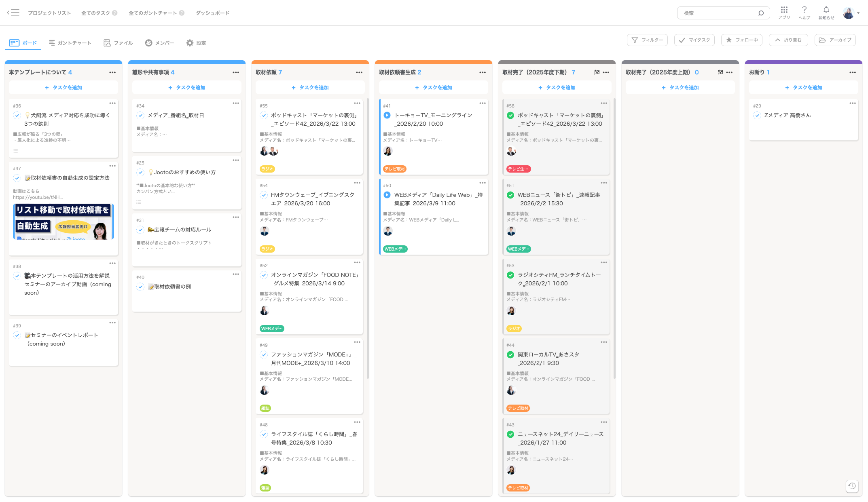Collapse lists with the 折り畳む button
Screen dimensions: 868x502
point(788,40)
